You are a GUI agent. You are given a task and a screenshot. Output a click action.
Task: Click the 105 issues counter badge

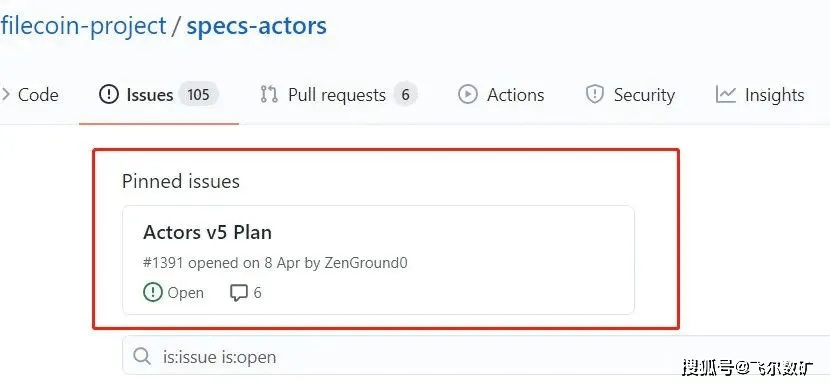click(x=199, y=95)
